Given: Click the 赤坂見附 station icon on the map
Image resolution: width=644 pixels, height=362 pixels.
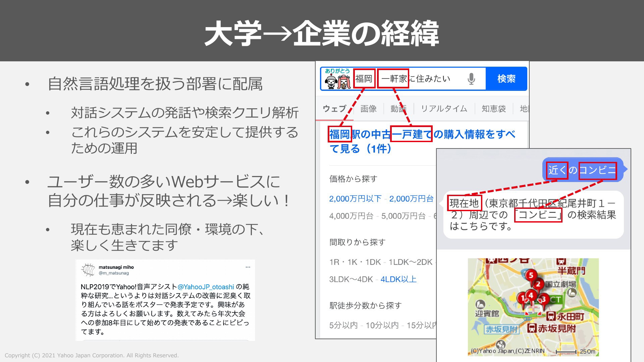Looking at the screenshot, I should click(532, 328).
